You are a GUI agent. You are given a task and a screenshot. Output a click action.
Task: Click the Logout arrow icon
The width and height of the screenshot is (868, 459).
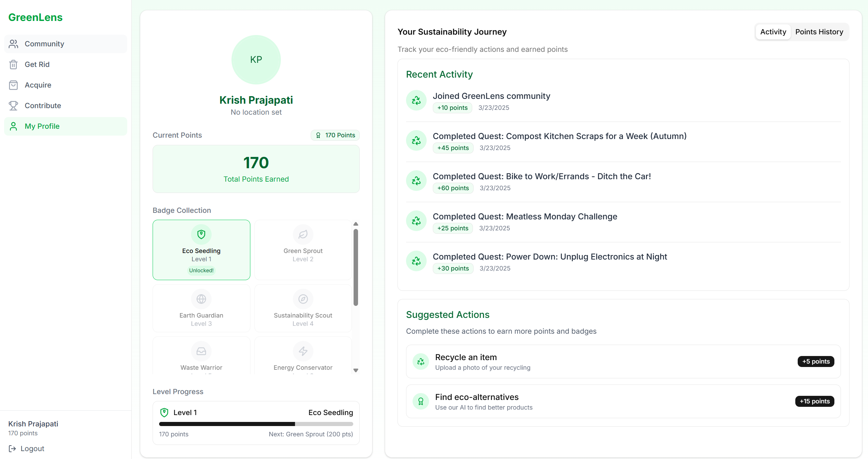point(12,449)
